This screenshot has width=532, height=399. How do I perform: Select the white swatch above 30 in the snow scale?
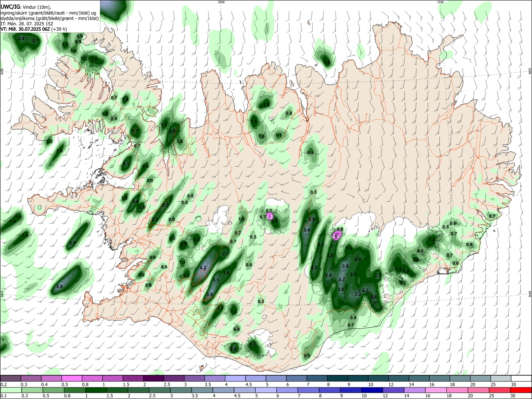tap(521, 378)
